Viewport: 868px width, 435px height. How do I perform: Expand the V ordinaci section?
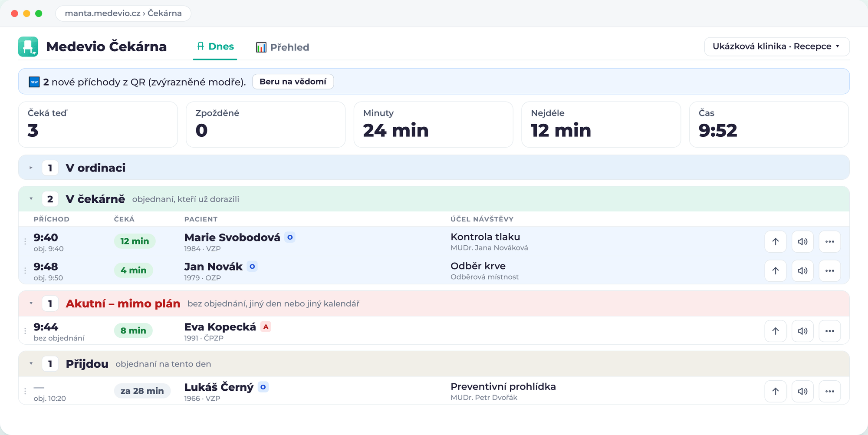[x=31, y=168]
